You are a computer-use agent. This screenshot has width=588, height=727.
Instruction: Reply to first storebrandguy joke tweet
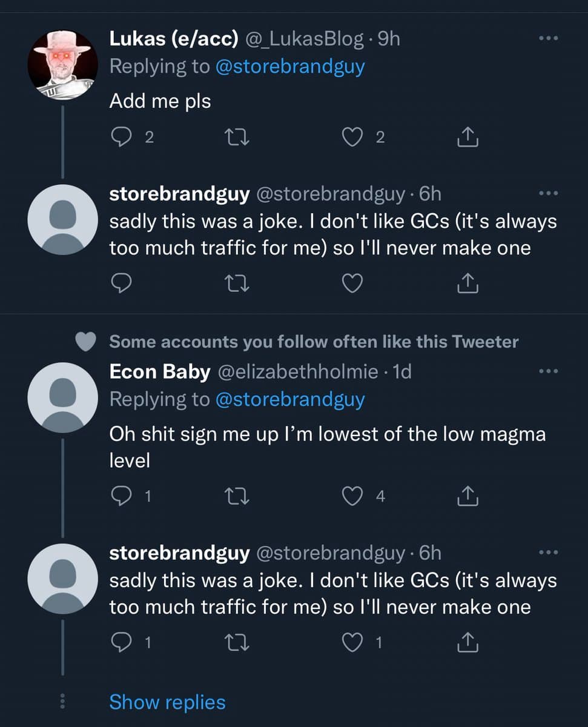tap(121, 283)
